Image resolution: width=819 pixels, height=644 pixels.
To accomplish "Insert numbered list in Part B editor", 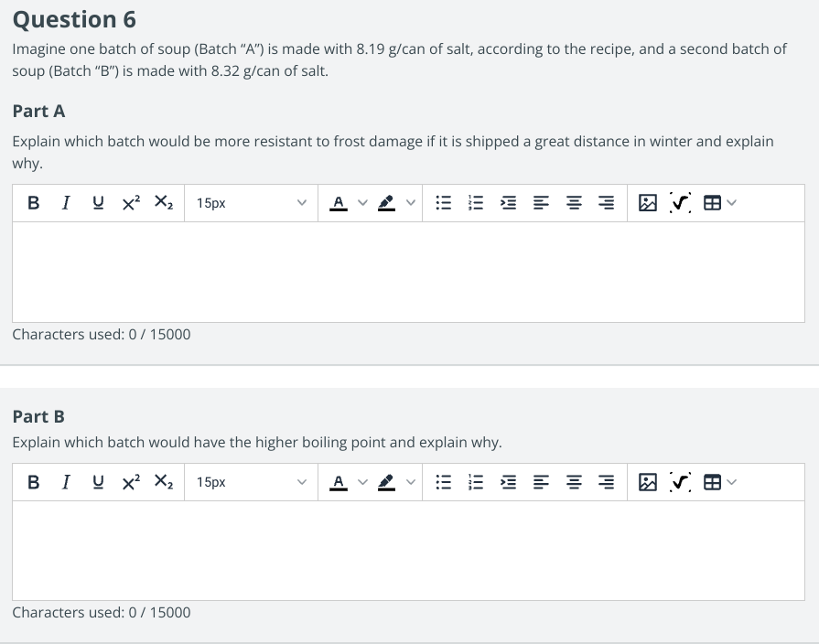I will click(476, 481).
